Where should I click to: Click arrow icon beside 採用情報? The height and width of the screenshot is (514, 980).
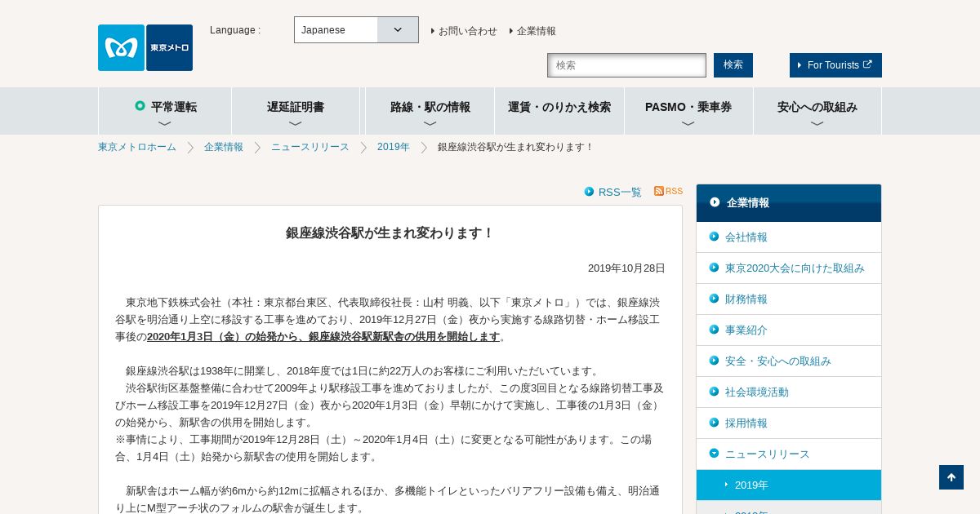(715, 423)
